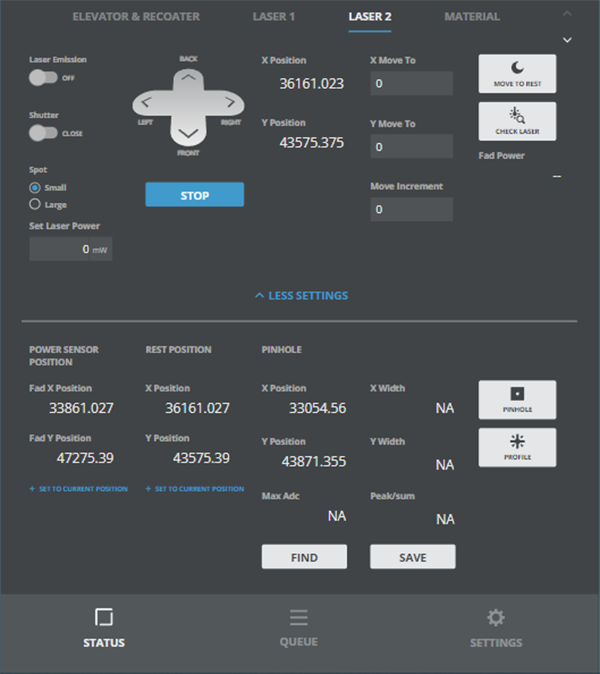Open the Pinhole icon button
Viewport: 600px width, 674px height.
coord(517,399)
